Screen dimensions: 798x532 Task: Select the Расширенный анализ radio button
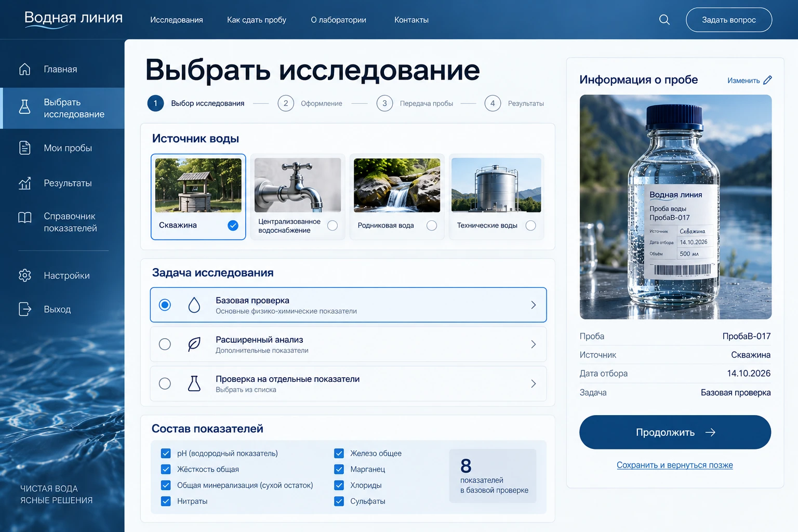[x=165, y=344]
